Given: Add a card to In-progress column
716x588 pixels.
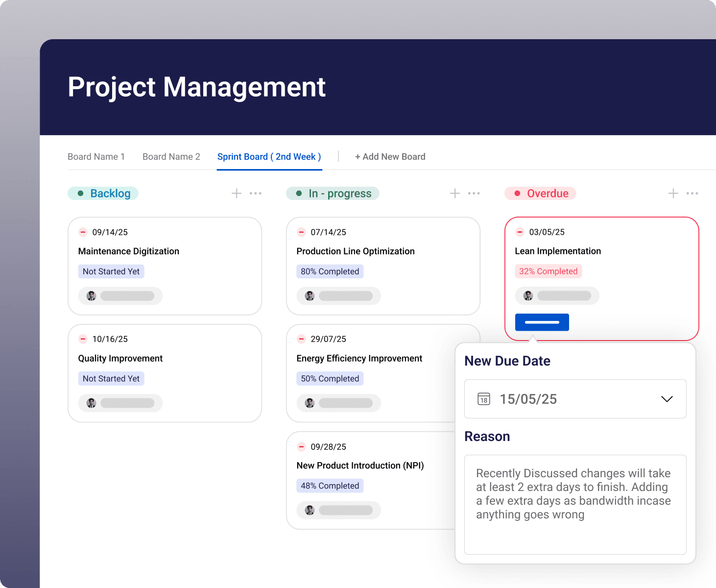Looking at the screenshot, I should tap(455, 194).
